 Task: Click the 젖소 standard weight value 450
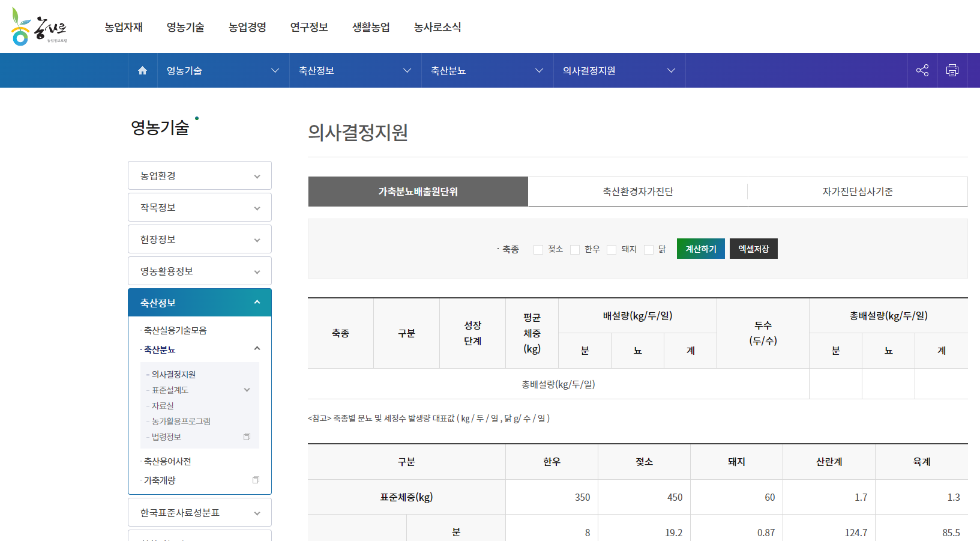pos(675,497)
